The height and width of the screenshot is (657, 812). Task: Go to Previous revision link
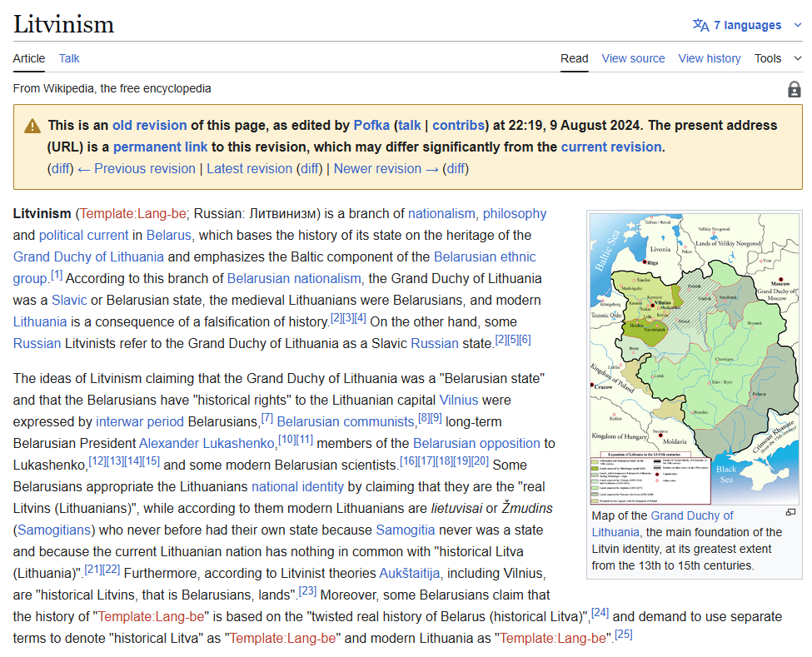click(x=136, y=168)
